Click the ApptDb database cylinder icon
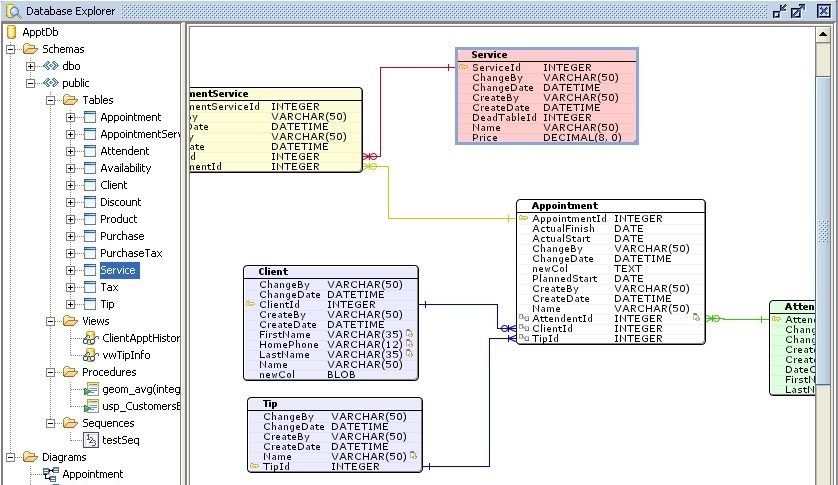838x485 pixels. (x=11, y=32)
